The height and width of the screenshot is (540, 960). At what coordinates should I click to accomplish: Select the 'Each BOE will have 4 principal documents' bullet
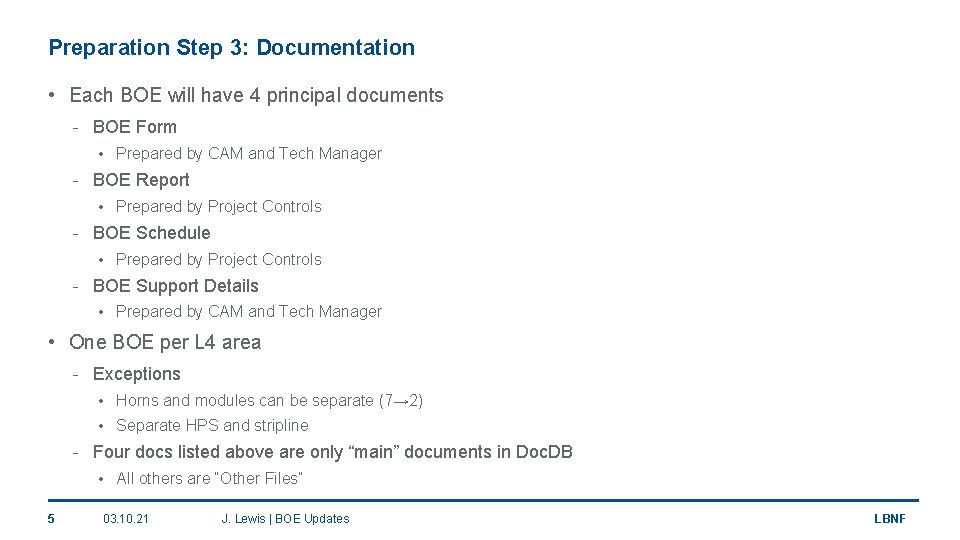coord(256,96)
